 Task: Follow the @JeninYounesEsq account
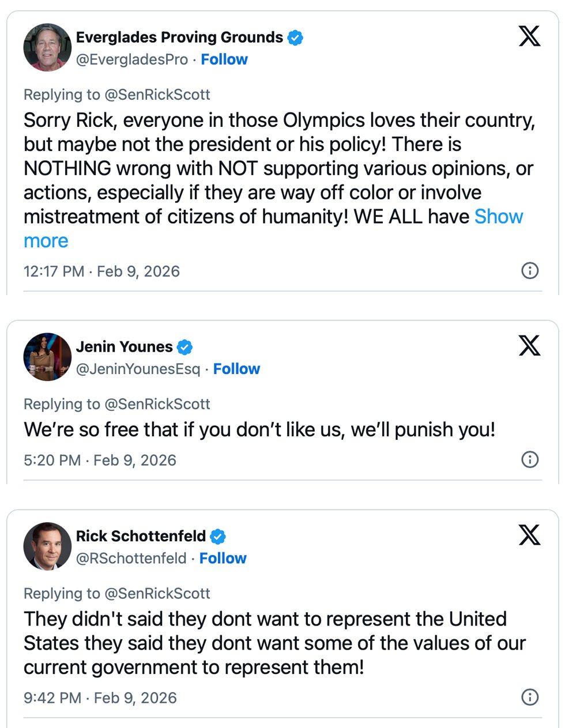coord(236,369)
